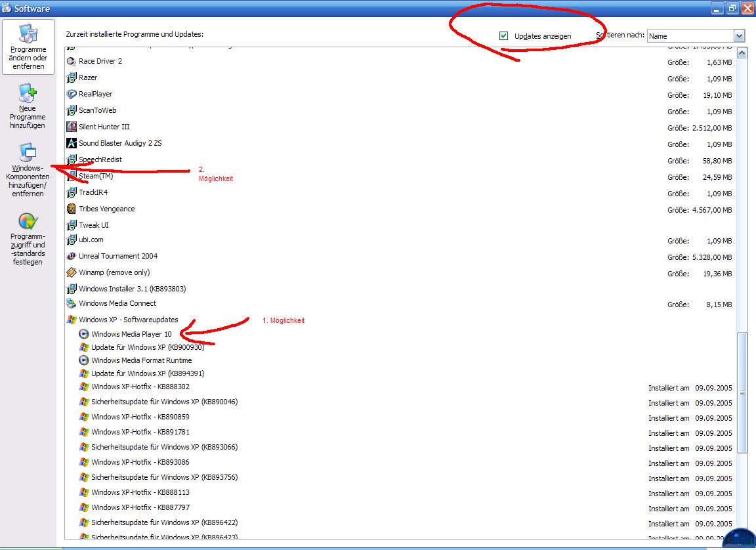Click the Unreal Tournament 2004 icon
Screen dimensions: 756x550
72,256
